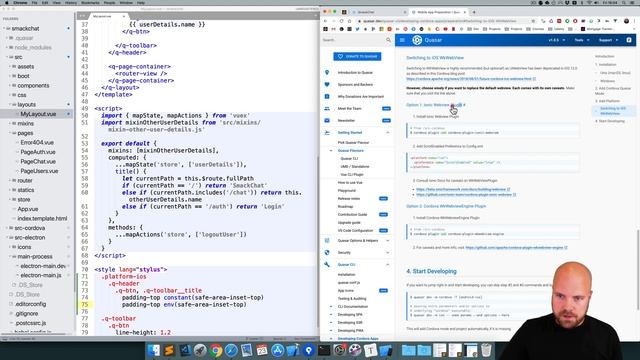The image size is (640, 360).
Task: Expand src-cordova folder in Sublime sidebar
Action: point(7,228)
